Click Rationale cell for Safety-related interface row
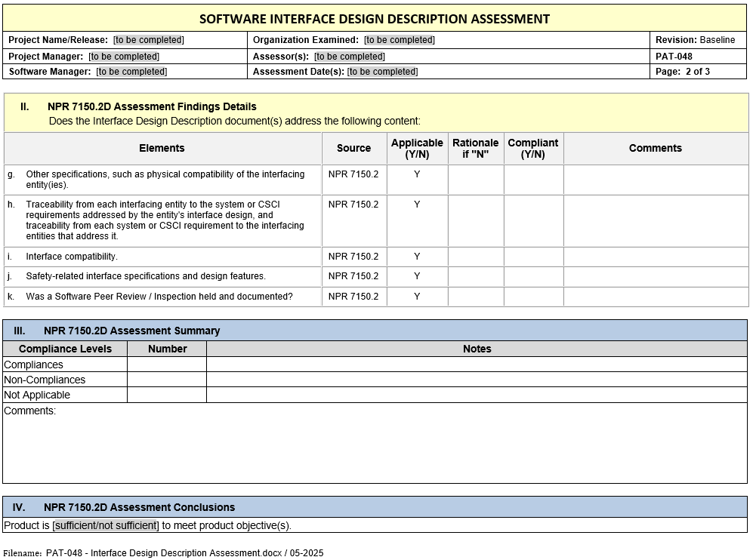Viewport: 753px width, 560px height. pyautogui.click(x=475, y=276)
